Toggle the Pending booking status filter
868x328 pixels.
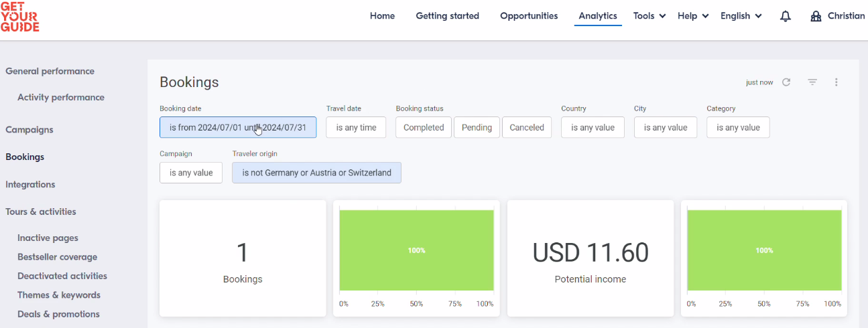[477, 127]
